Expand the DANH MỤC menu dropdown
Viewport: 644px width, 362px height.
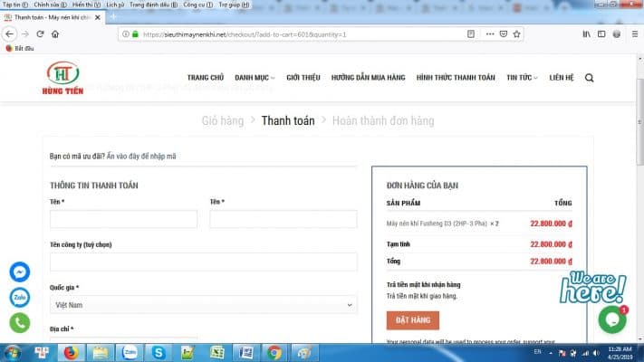point(255,78)
